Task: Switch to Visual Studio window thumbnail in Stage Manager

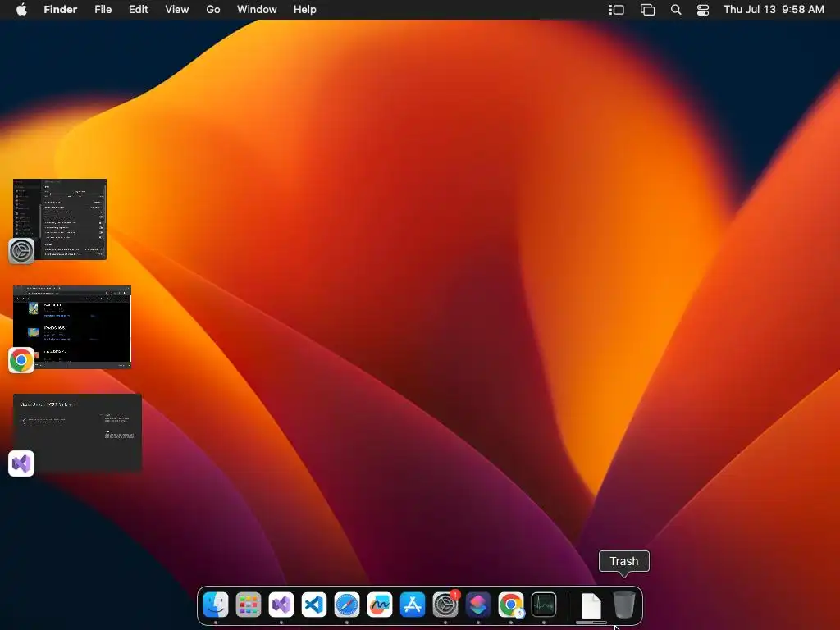Action: tap(78, 432)
